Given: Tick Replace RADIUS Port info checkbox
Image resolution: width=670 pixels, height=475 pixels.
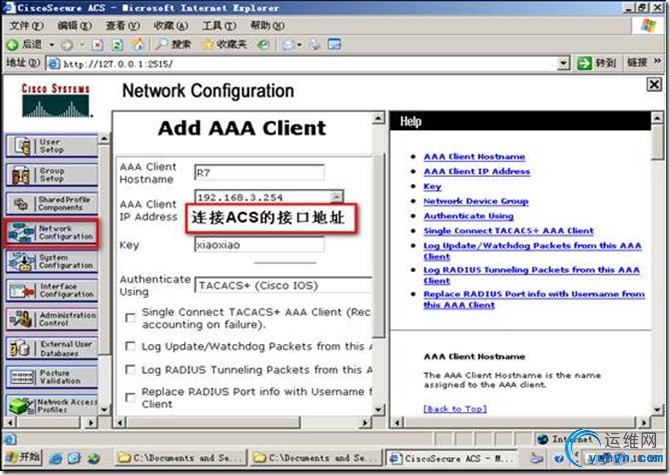Looking at the screenshot, I should 130,398.
